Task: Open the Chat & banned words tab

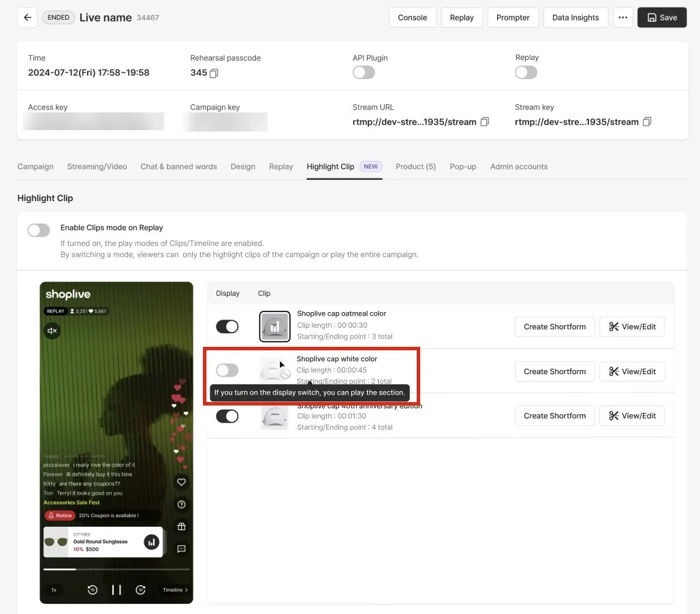Action: 178,167
